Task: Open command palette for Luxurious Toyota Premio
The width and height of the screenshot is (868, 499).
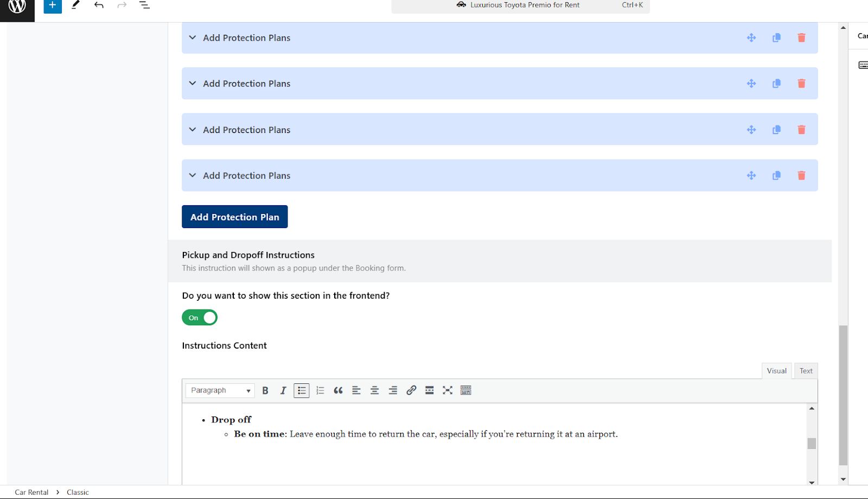Action: coord(520,5)
